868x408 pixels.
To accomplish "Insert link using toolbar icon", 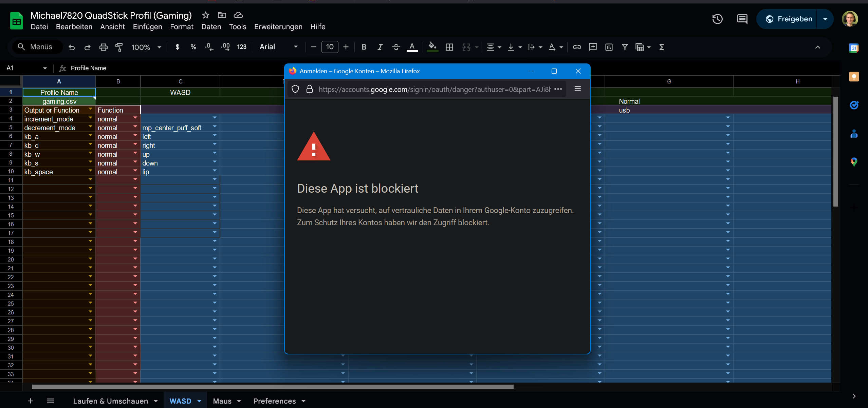I will point(577,47).
